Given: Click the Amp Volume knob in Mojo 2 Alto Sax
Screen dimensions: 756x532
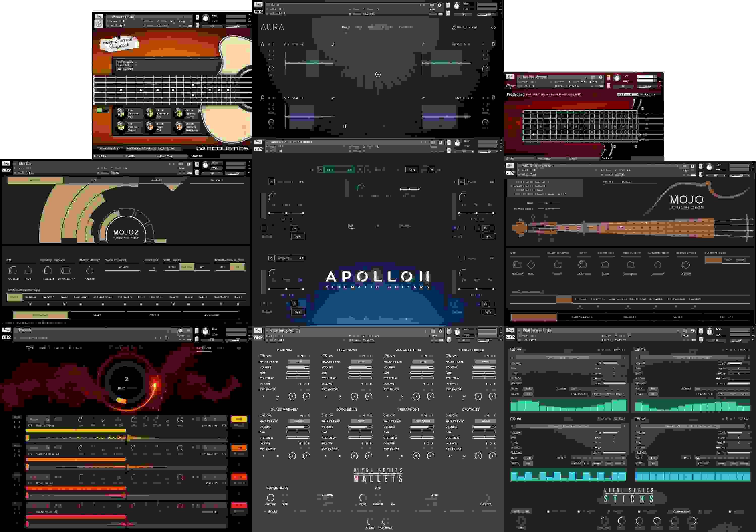Looking at the screenshot, I should click(13, 271).
